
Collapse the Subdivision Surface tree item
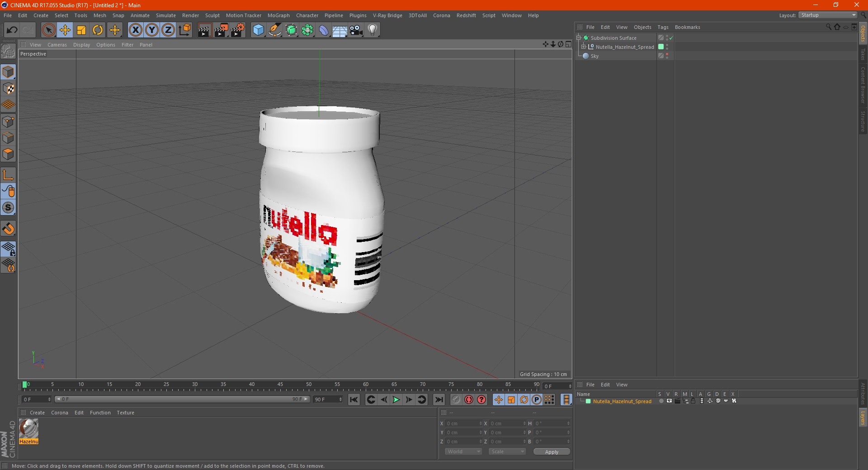click(578, 38)
